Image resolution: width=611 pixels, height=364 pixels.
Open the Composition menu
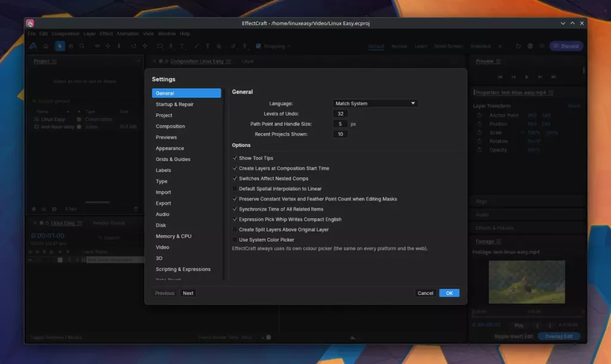pyautogui.click(x=65, y=33)
